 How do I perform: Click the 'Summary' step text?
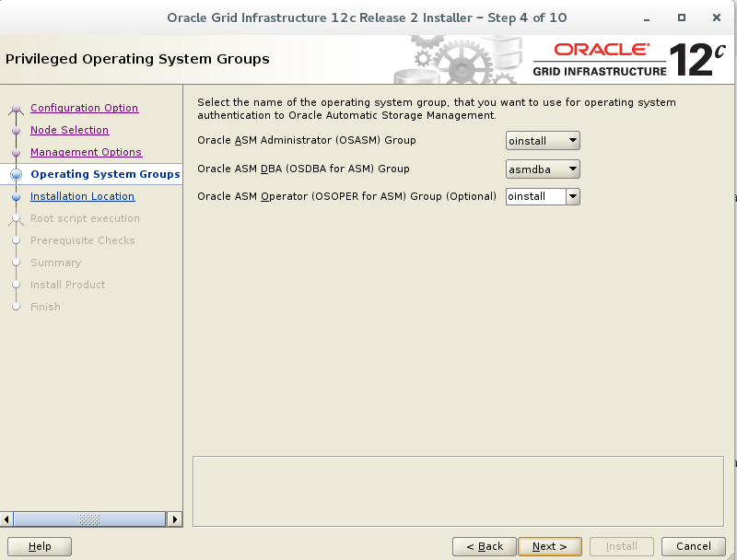click(x=56, y=262)
